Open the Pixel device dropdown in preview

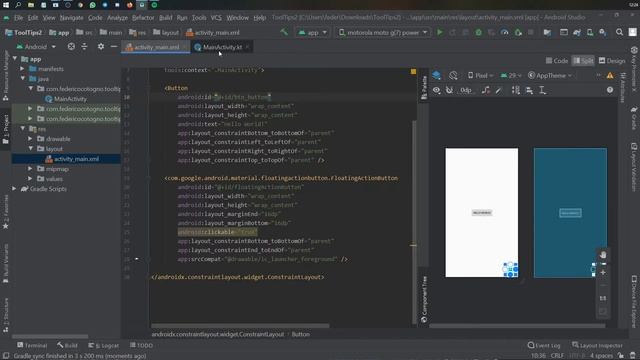pyautogui.click(x=480, y=76)
